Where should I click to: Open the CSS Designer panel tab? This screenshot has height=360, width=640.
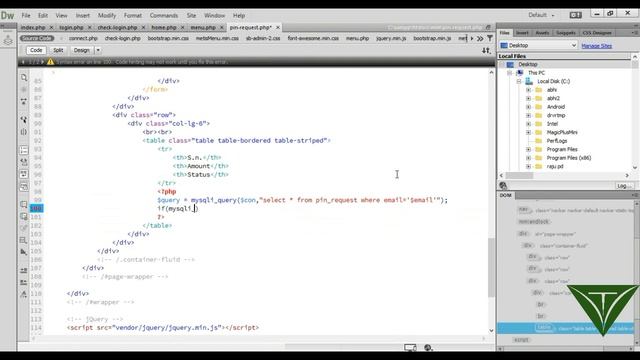point(597,33)
